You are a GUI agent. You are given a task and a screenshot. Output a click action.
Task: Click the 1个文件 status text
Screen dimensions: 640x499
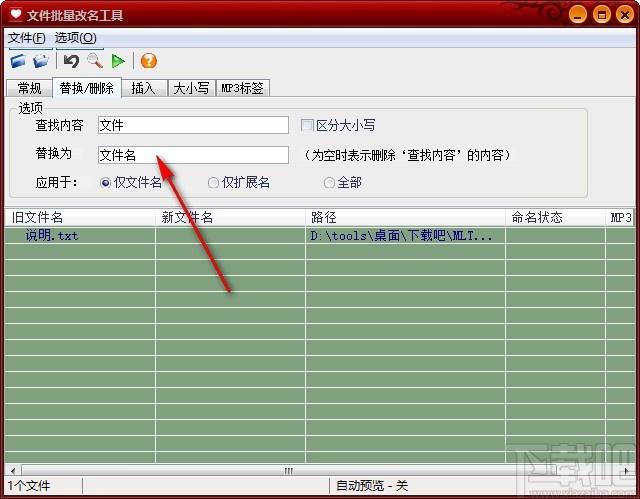pyautogui.click(x=29, y=486)
